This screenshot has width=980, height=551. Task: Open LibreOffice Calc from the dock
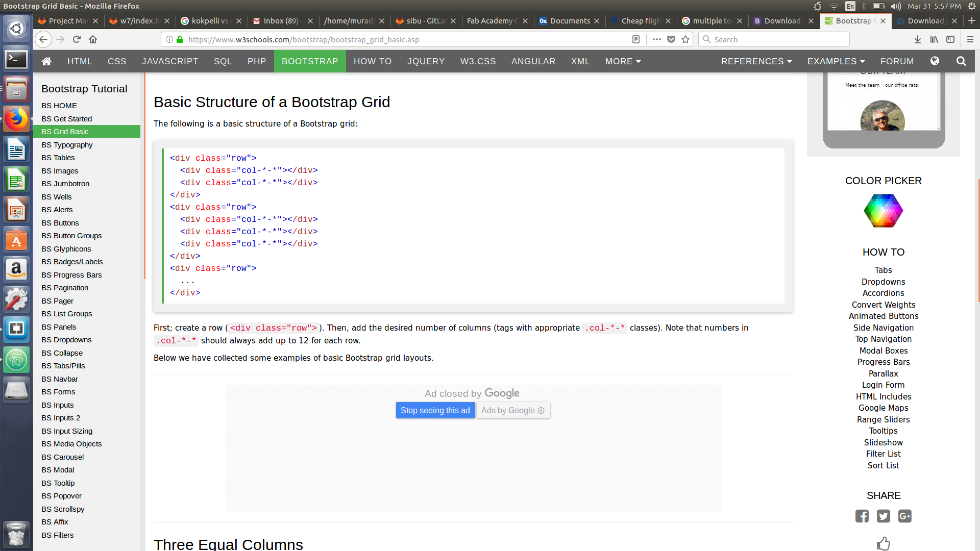pyautogui.click(x=16, y=179)
